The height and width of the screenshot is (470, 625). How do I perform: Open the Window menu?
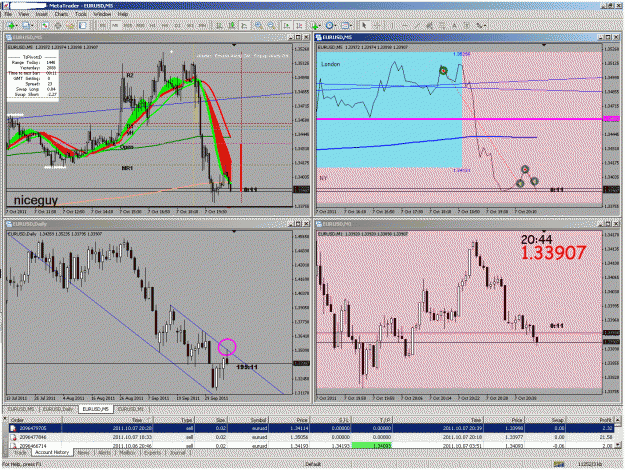click(102, 14)
